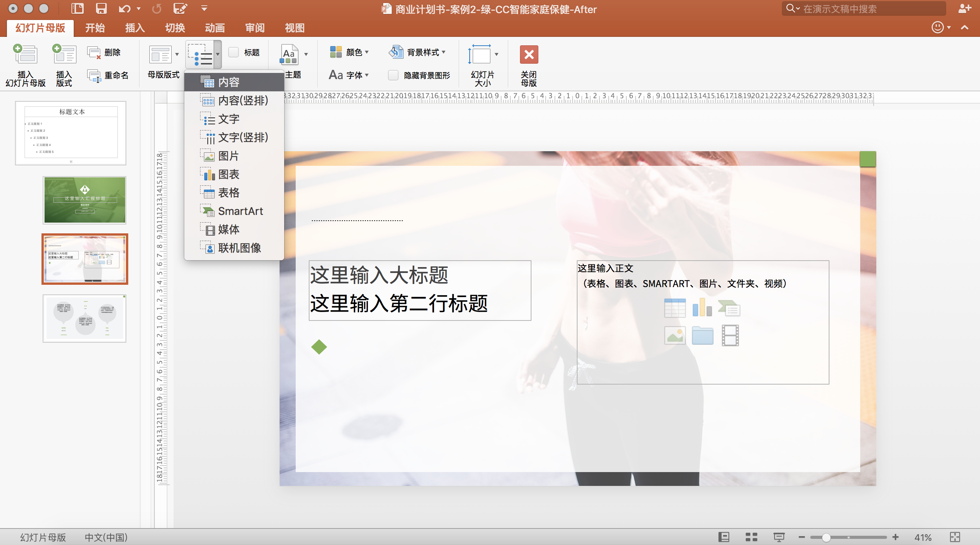Switch to slide sorter view icon
Viewport: 980px width, 545px height.
751,537
